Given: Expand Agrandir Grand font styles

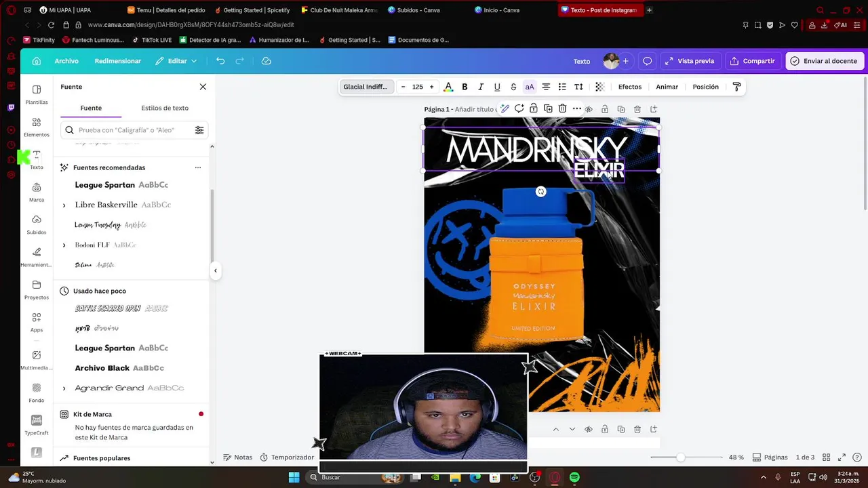Looking at the screenshot, I should [64, 388].
